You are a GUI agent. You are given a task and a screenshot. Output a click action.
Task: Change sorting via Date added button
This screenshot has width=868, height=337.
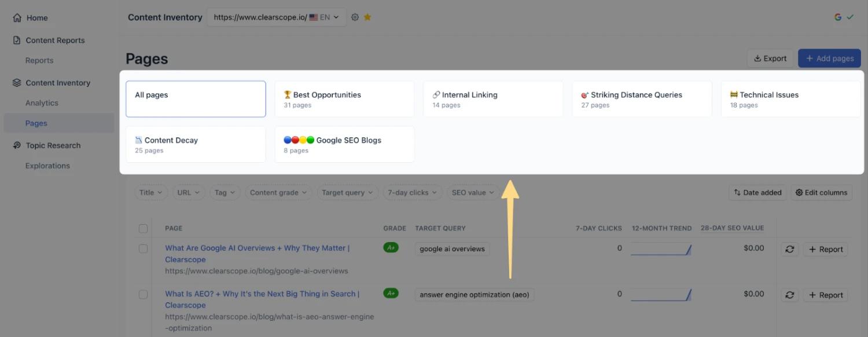(x=757, y=192)
